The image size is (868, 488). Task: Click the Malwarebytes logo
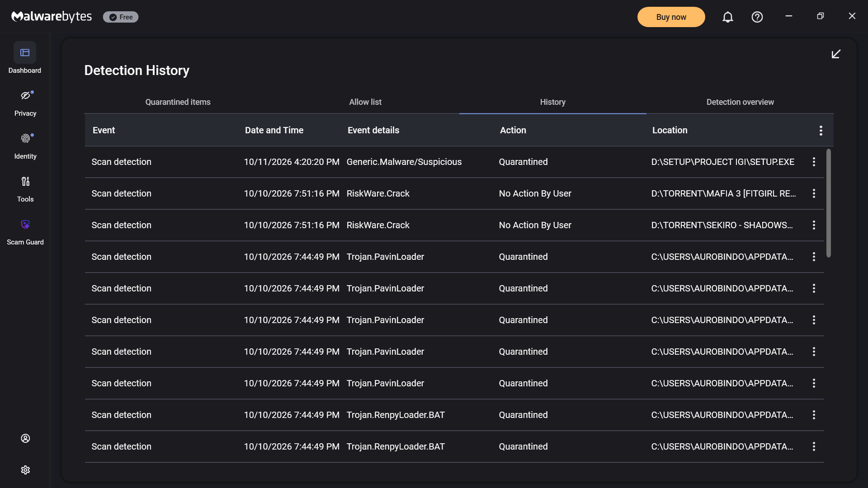tap(52, 17)
